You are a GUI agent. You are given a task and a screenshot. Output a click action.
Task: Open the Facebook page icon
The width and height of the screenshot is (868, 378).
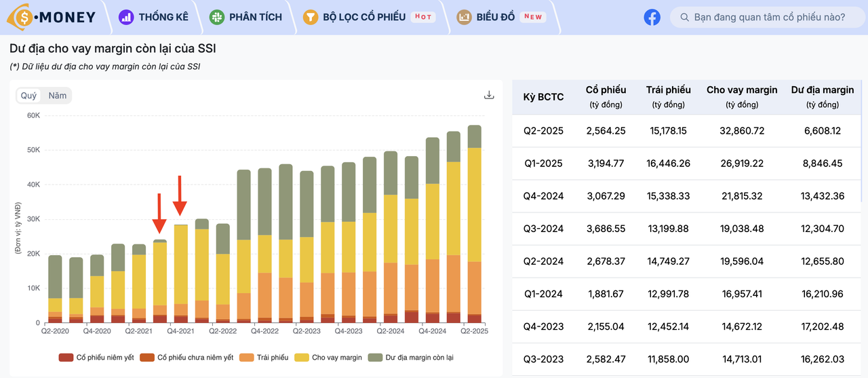pyautogui.click(x=652, y=17)
